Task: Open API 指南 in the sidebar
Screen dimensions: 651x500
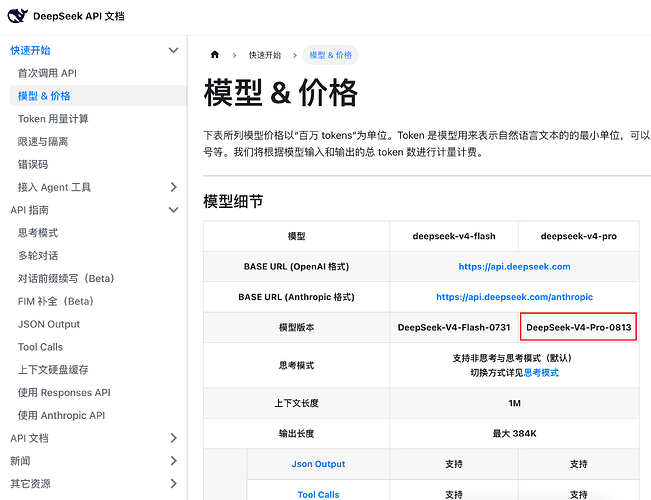Action: [29, 210]
